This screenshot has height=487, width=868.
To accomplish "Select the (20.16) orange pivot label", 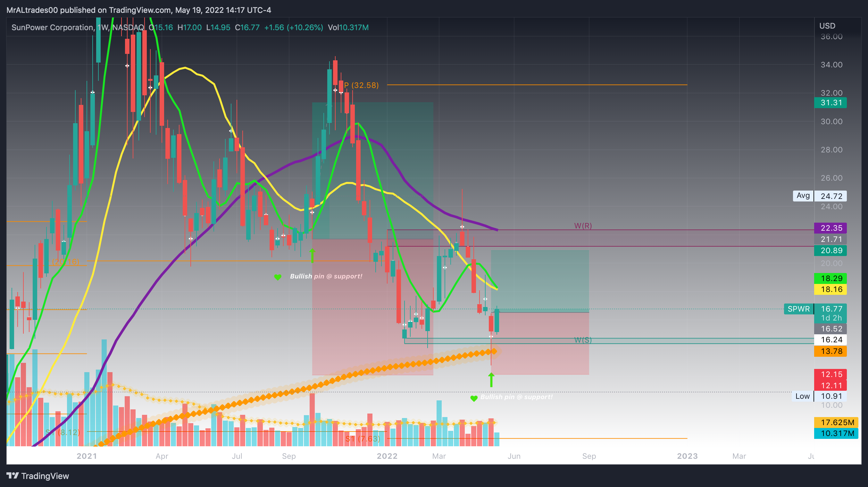I will [x=66, y=262].
